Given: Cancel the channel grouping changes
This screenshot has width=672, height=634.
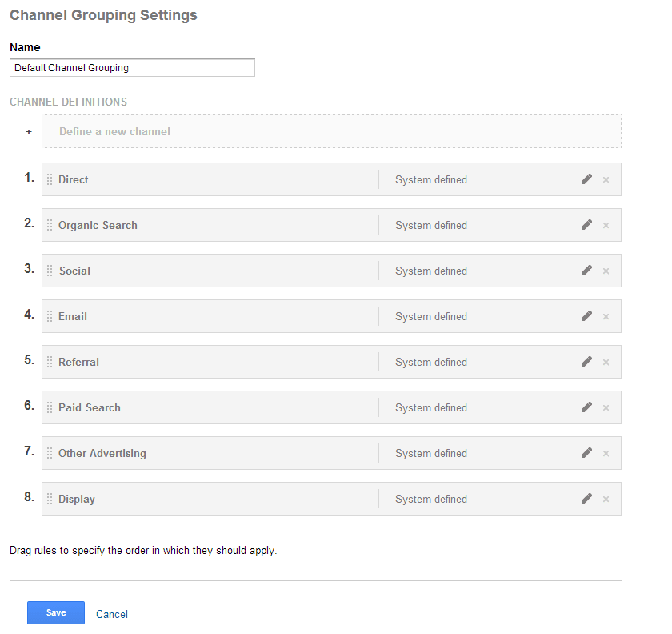Looking at the screenshot, I should [x=112, y=614].
